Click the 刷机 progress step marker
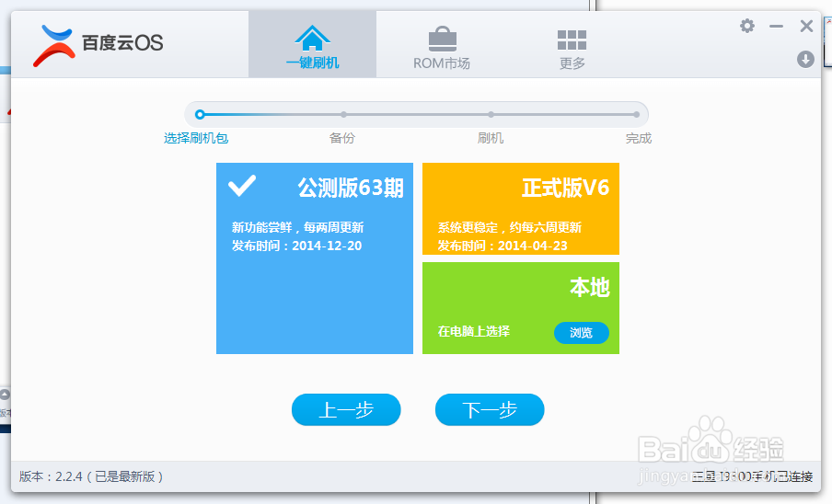This screenshot has width=832, height=504. [x=491, y=114]
